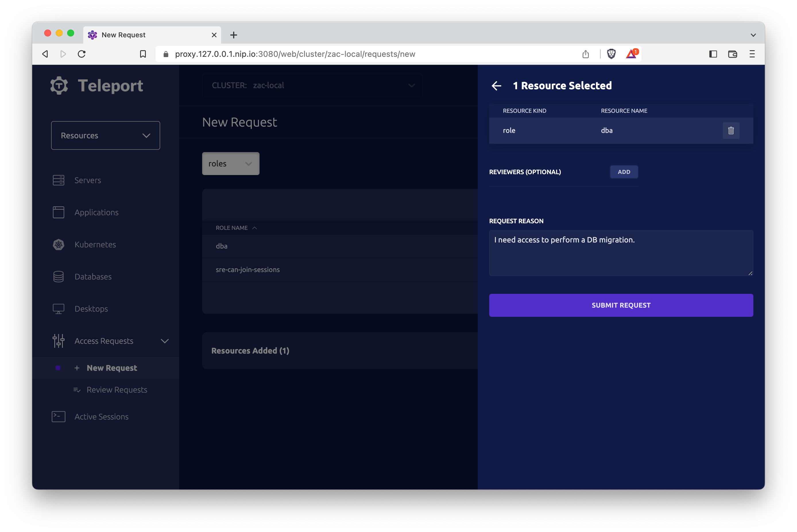Click ADD reviewers button
Screen dimensions: 797x532
click(624, 172)
